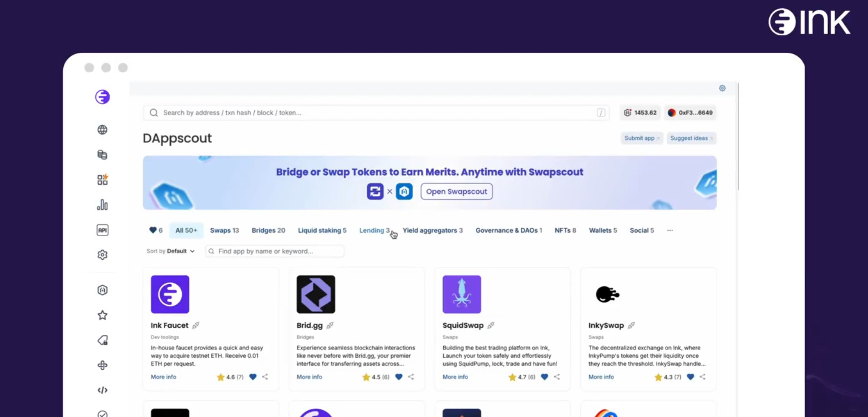Focus the Find app by name field
The width and height of the screenshot is (868, 417).
[x=275, y=251]
